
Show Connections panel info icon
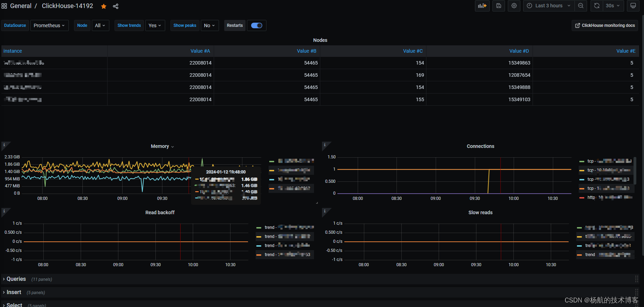tap(325, 144)
